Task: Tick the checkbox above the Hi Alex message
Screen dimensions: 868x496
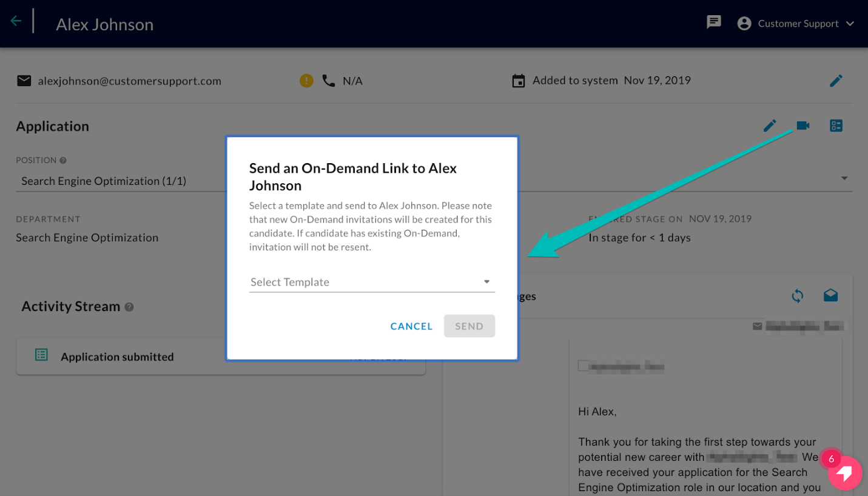Action: (583, 366)
